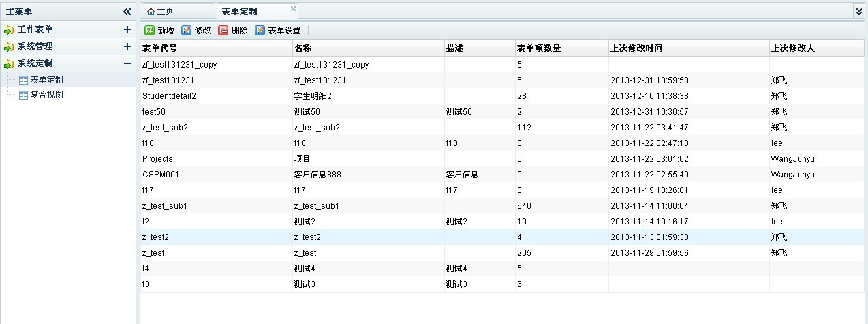Expand 工作表单 section with plus sign
The height and width of the screenshot is (324, 868).
coord(127,29)
